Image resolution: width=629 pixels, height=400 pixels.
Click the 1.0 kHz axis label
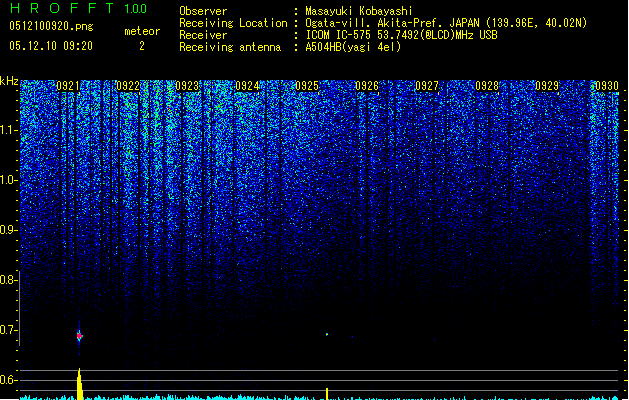[8, 180]
